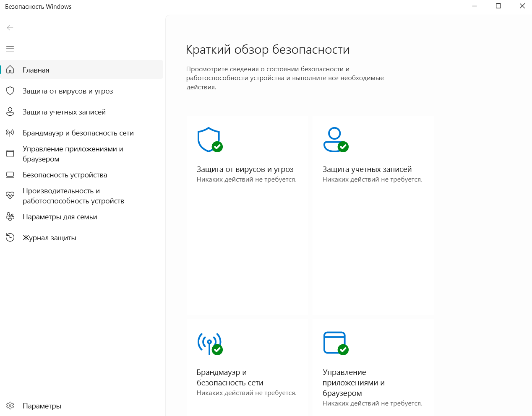
Task: Open Параметры для семьи in the sidebar
Action: 82,216
